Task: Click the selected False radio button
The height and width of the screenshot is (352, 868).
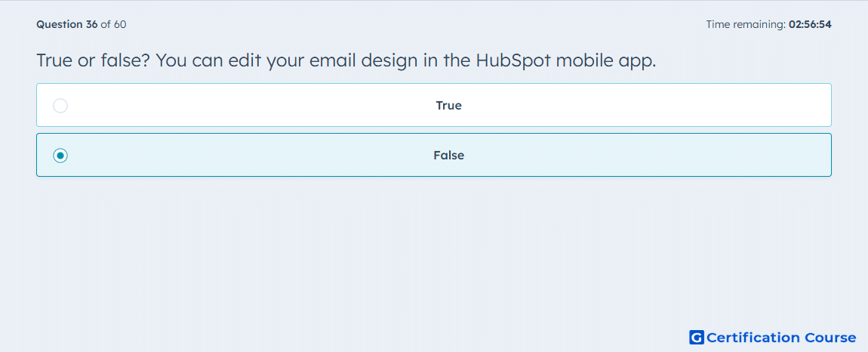Action: tap(60, 156)
